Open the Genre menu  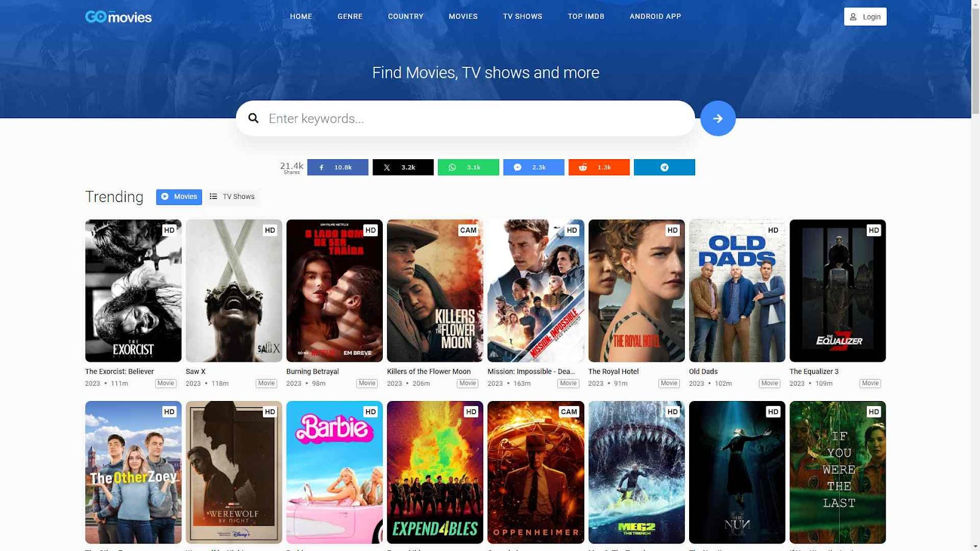[350, 17]
